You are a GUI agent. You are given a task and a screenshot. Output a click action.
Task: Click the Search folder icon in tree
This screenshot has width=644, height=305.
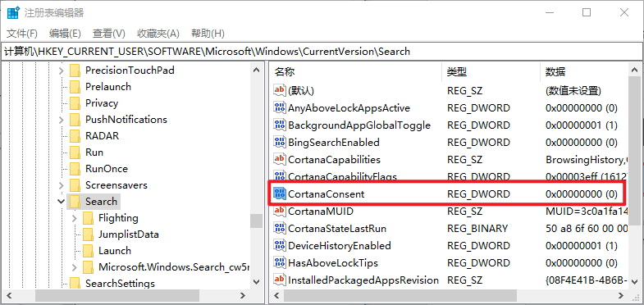tap(75, 202)
